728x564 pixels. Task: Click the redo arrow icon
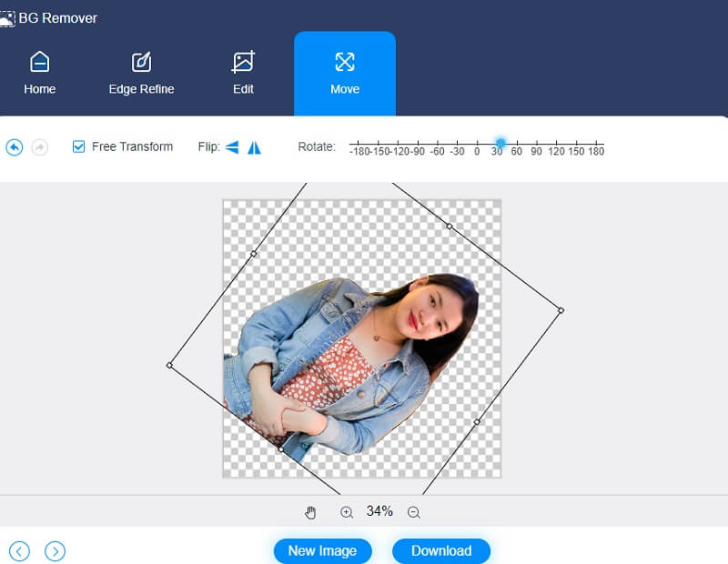click(x=40, y=146)
